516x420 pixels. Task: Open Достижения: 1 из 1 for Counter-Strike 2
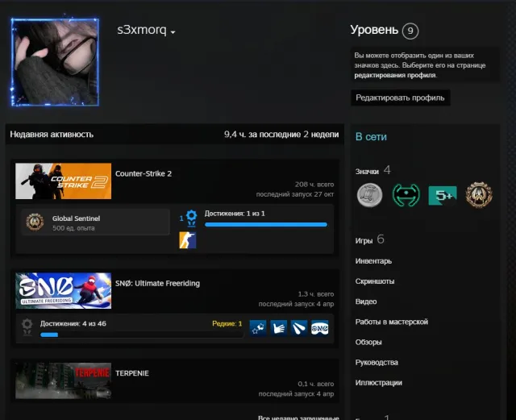pos(235,214)
